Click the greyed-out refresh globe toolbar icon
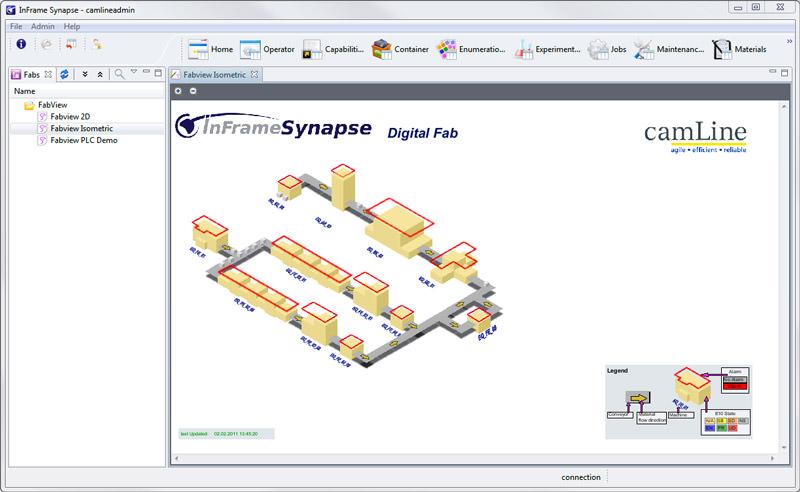 [x=46, y=44]
